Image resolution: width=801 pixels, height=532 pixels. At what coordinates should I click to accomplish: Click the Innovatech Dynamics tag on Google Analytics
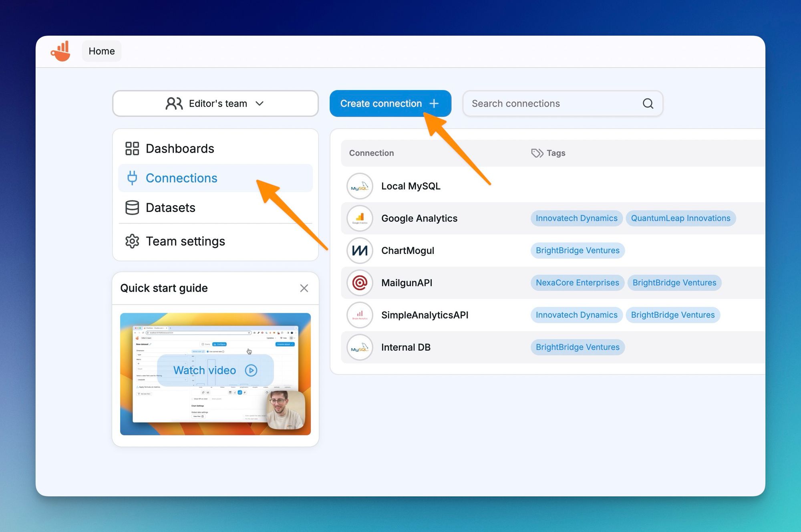coord(576,218)
